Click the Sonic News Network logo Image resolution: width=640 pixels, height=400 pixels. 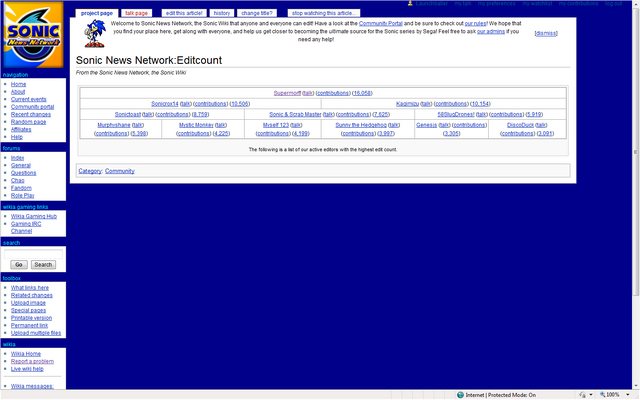33,35
